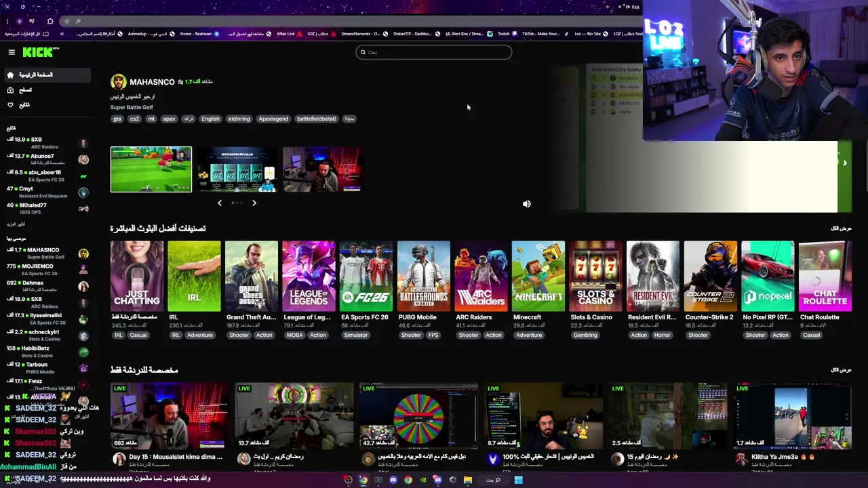Click the 'gta' tag chip
This screenshot has height=488, width=868.
117,119
